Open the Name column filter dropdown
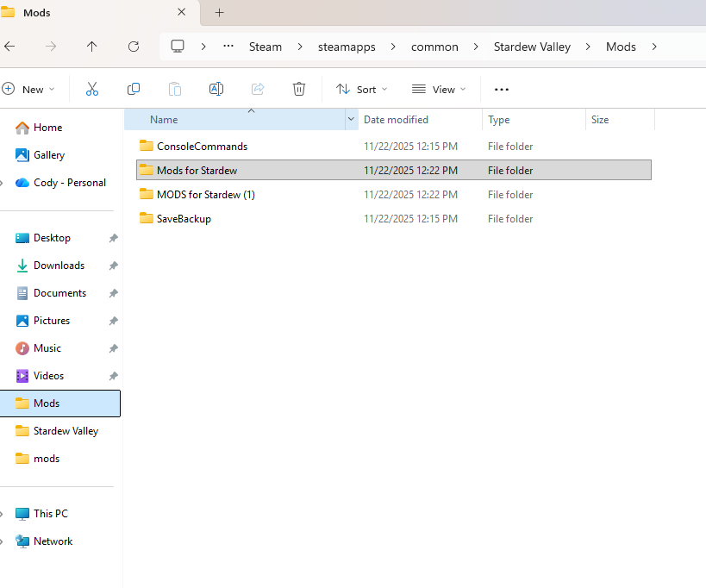The height and width of the screenshot is (588, 706). click(351, 120)
